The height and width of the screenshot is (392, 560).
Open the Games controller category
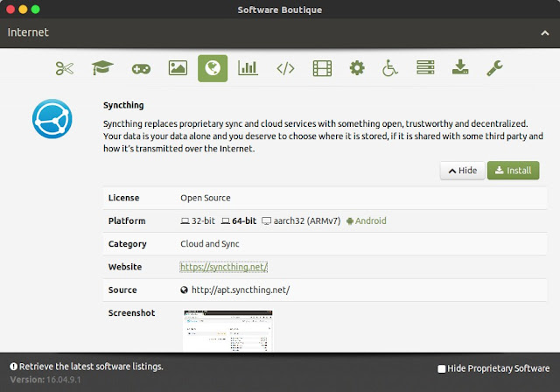point(141,68)
